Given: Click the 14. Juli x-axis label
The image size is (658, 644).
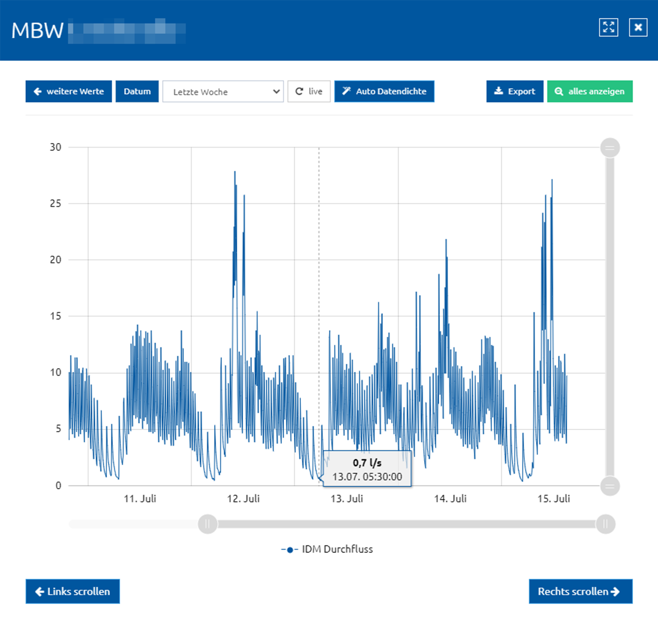Looking at the screenshot, I should pyautogui.click(x=450, y=498).
